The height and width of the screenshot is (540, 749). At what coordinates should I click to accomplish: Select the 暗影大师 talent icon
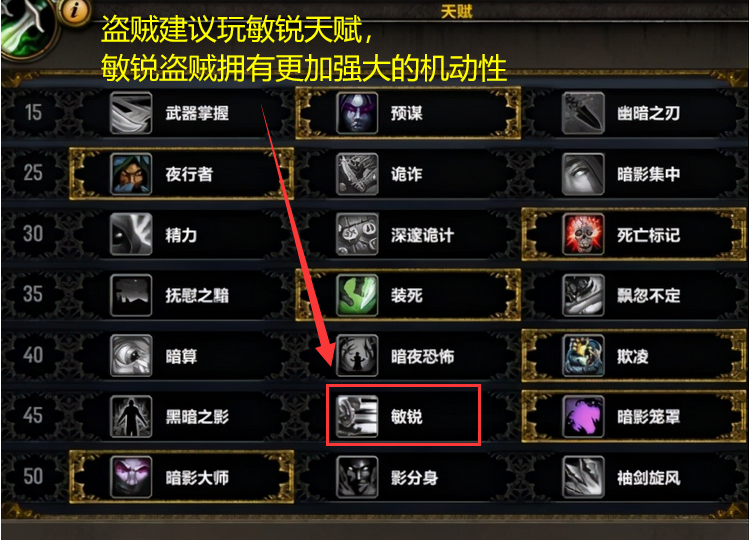point(131,477)
